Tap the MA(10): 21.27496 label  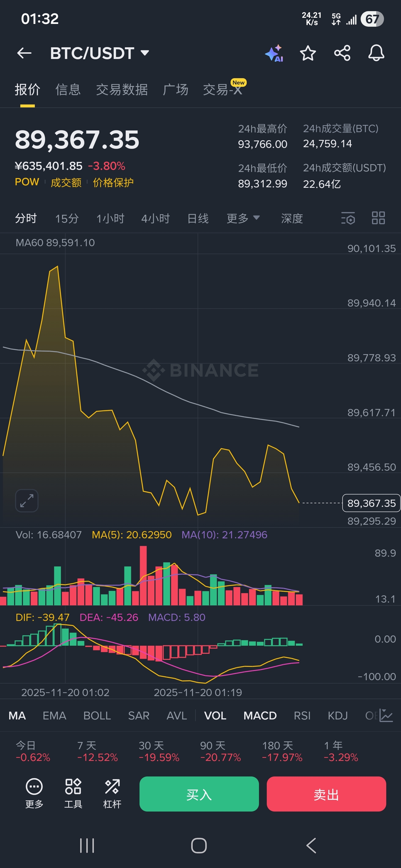coord(224,535)
